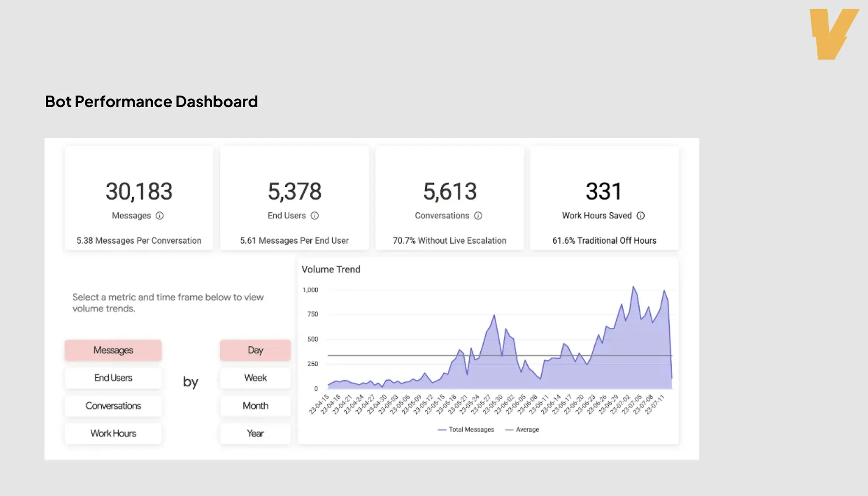
Task: Click the Day time frame button
Action: tap(255, 350)
